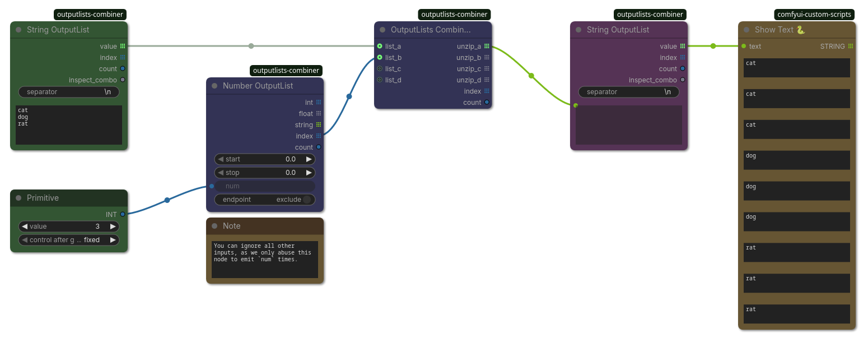The width and height of the screenshot is (868, 342).
Task: Click the Note text area
Action: pyautogui.click(x=265, y=260)
